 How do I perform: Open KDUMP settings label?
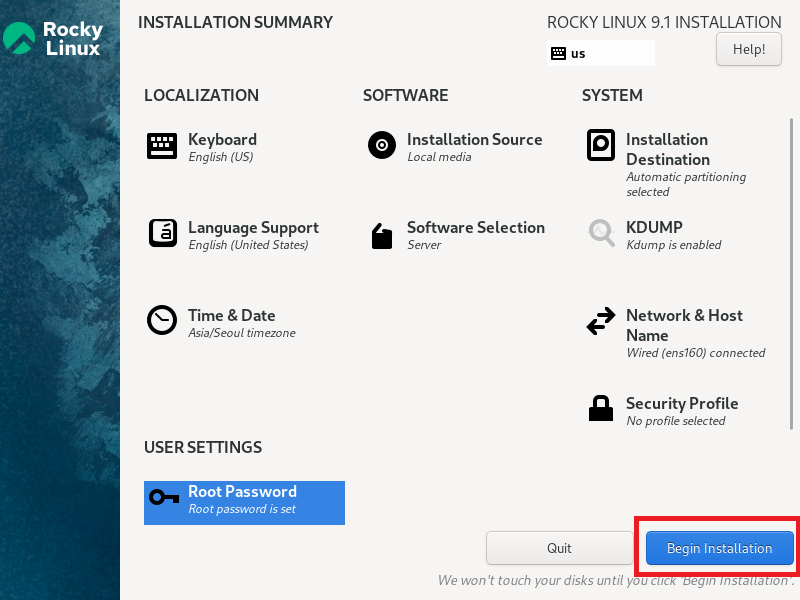[654, 227]
